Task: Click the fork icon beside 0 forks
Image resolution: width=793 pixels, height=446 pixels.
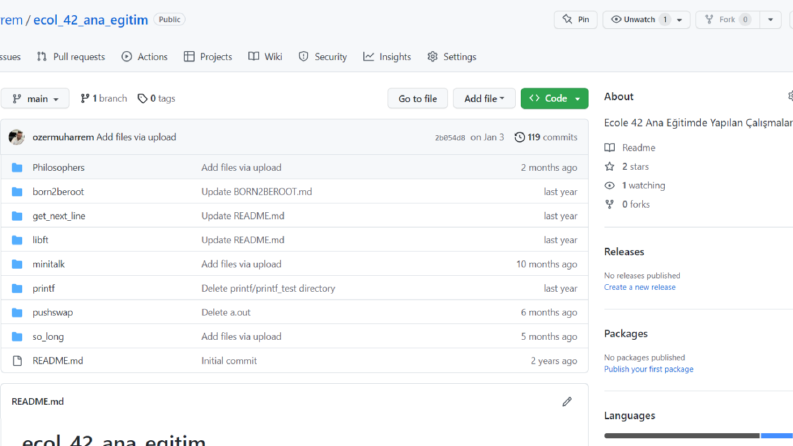Action: click(x=609, y=204)
